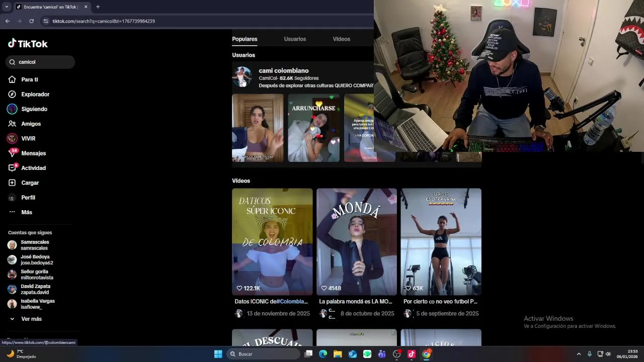Open Datos ICONIC de Colombia video
644x362 pixels.
click(x=272, y=241)
